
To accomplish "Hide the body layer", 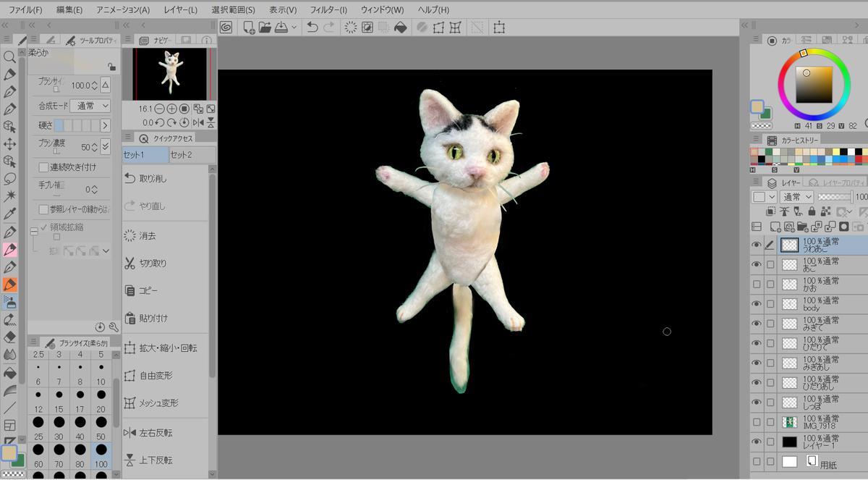I will (757, 304).
